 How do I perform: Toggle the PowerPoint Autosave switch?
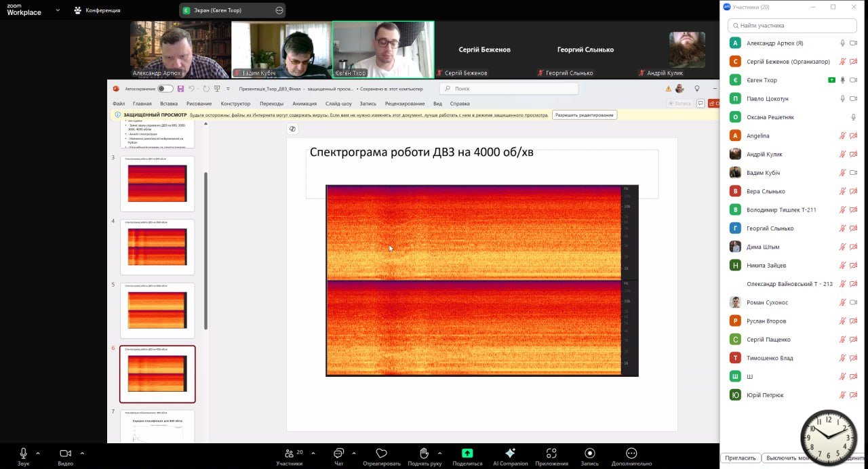[x=165, y=89]
